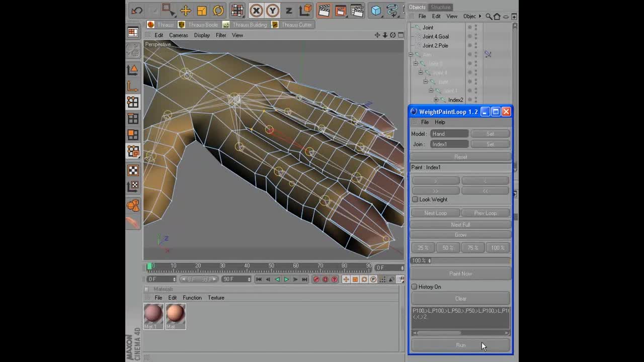
Task: Click the Grow button
Action: point(460,235)
